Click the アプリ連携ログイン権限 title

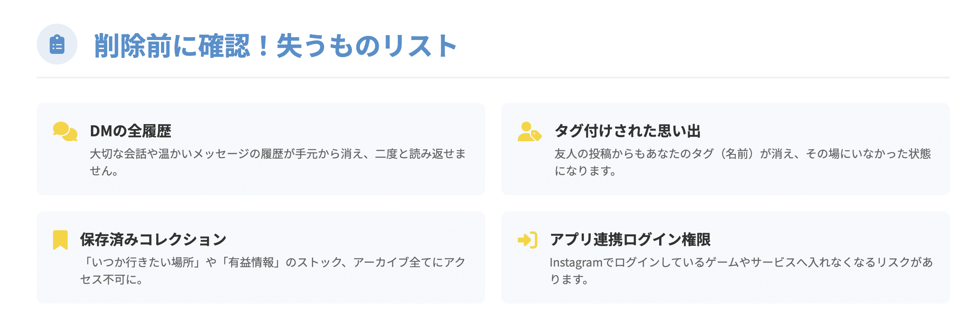(x=630, y=240)
